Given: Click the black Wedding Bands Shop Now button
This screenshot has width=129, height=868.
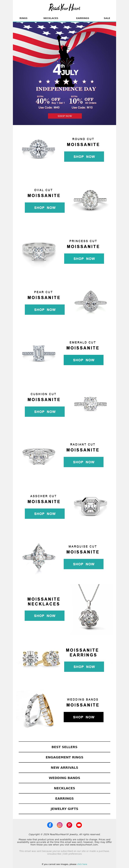Looking at the screenshot, I should coord(83,717).
